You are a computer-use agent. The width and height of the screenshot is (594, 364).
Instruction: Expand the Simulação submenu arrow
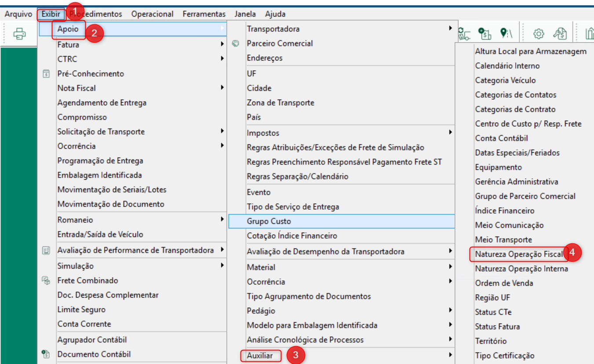coord(222,265)
